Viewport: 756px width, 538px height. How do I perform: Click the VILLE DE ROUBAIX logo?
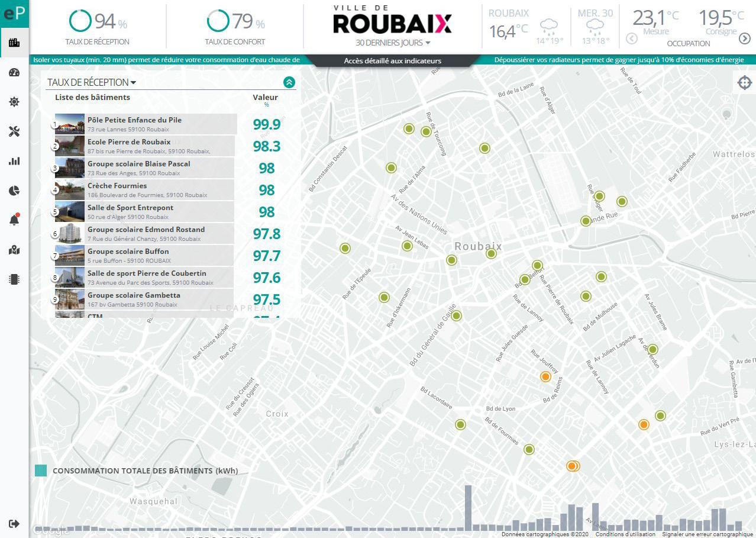click(x=393, y=19)
